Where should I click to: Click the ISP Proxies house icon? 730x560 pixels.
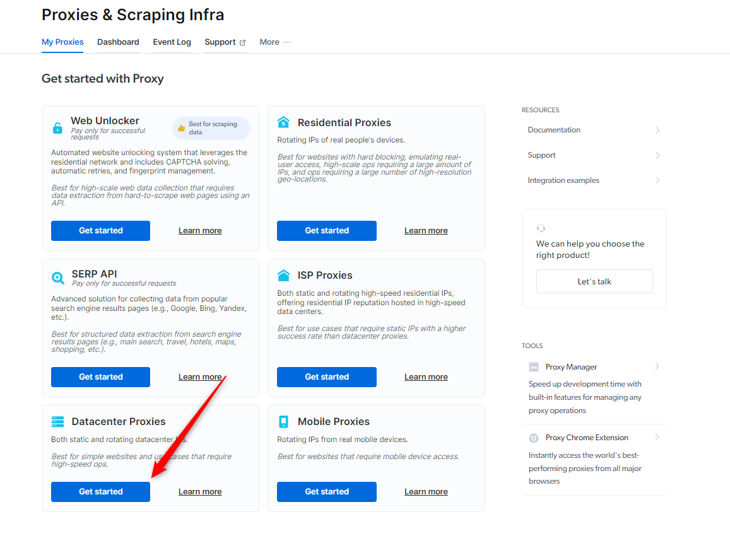[283, 275]
